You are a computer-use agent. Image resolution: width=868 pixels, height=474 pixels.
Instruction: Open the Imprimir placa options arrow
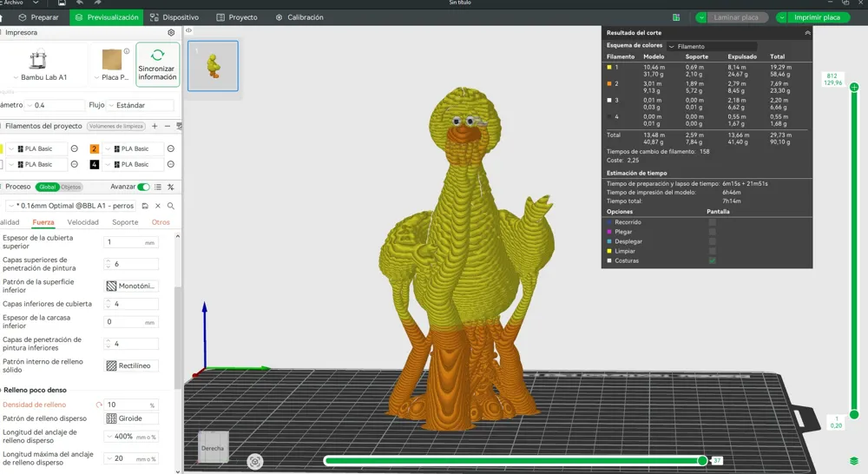coord(782,17)
